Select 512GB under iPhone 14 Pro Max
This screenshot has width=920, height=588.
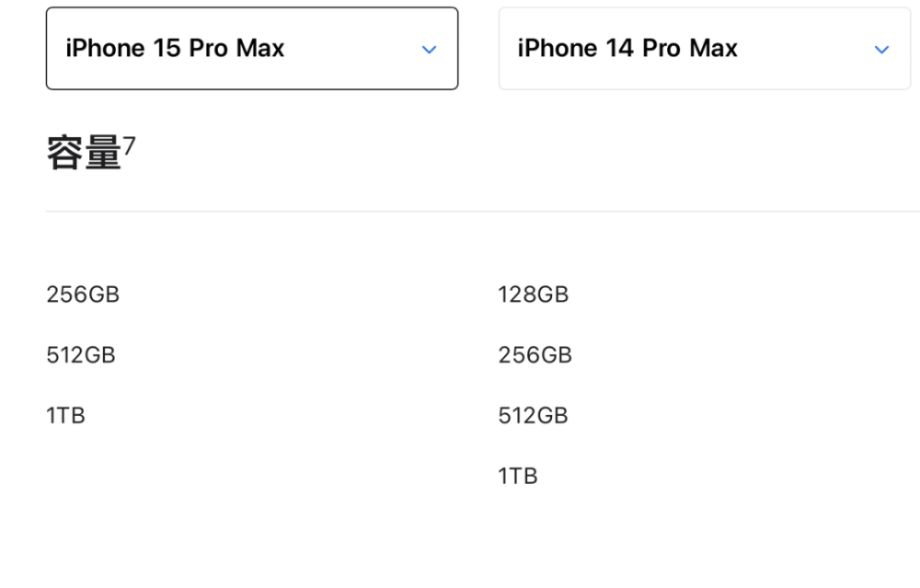coord(534,416)
